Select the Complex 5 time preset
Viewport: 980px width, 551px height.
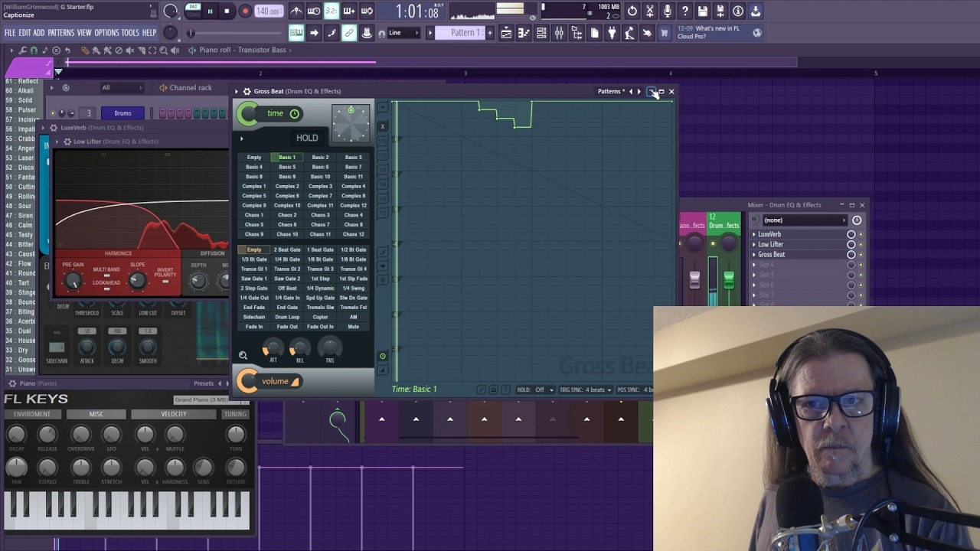point(254,196)
